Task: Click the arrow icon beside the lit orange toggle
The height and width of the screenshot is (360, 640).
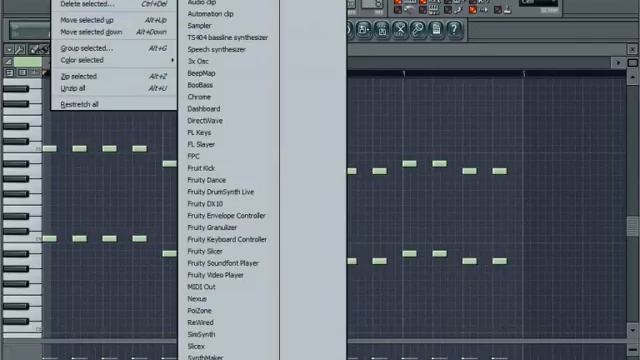Action: [x=484, y=10]
